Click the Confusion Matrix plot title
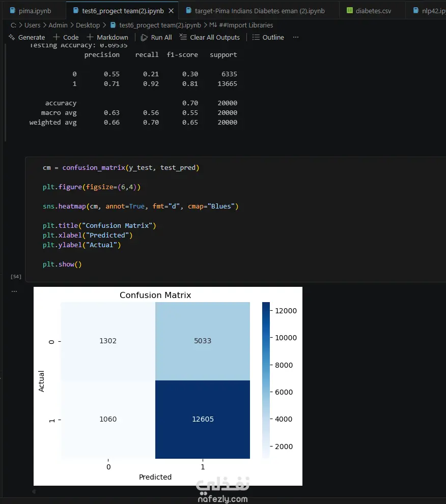This screenshot has width=446, height=504. pyautogui.click(x=155, y=295)
